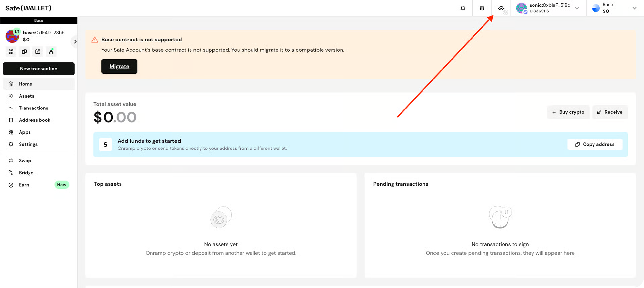
Task: Click the Buy crypto button
Action: (x=568, y=112)
